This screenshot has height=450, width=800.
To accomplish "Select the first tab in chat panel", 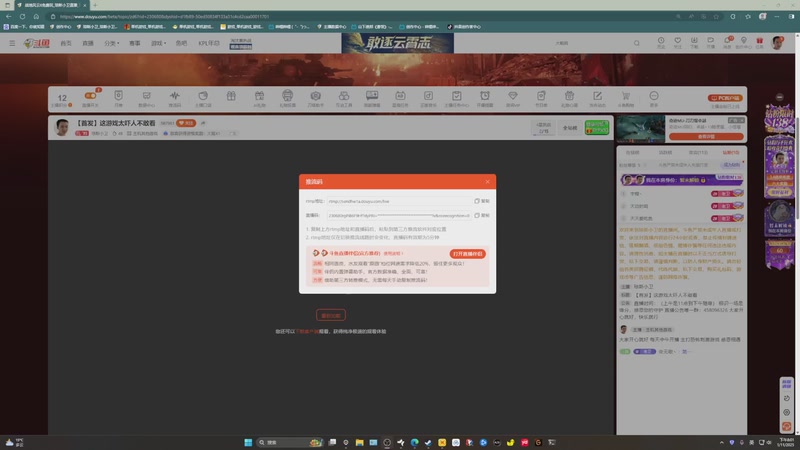I will tap(633, 153).
